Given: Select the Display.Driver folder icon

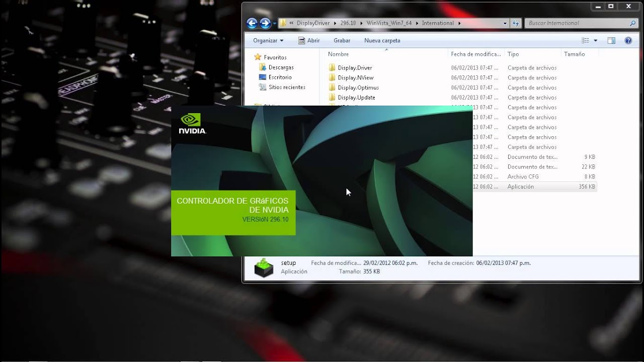Looking at the screenshot, I should [x=332, y=67].
